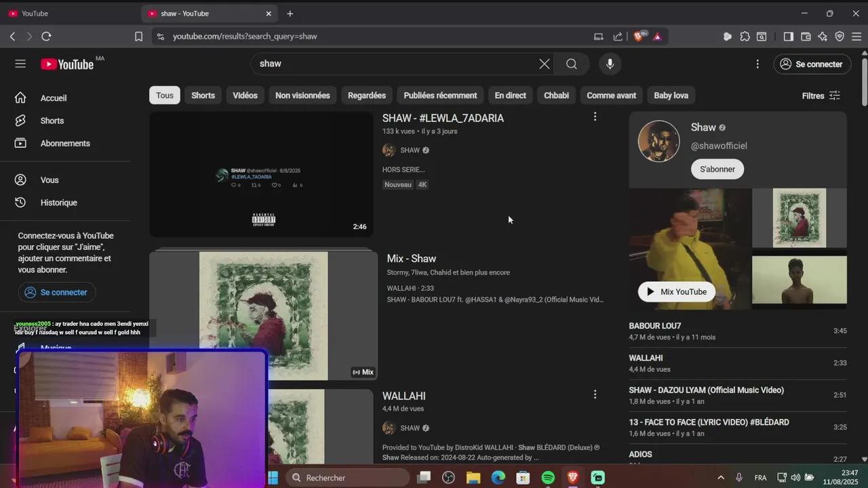Image resolution: width=868 pixels, height=488 pixels.
Task: Play SHAW - DAZOU LYAM in the side list
Action: 738,395
